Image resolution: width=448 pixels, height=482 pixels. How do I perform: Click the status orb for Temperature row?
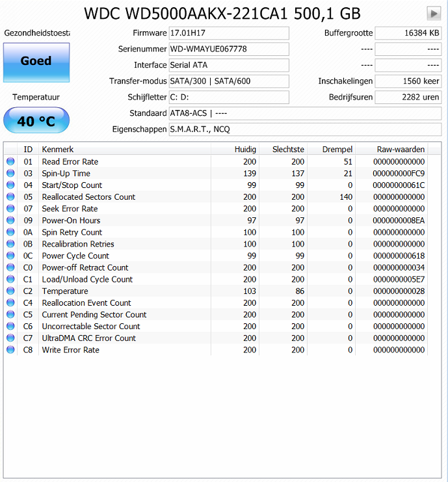(x=10, y=291)
